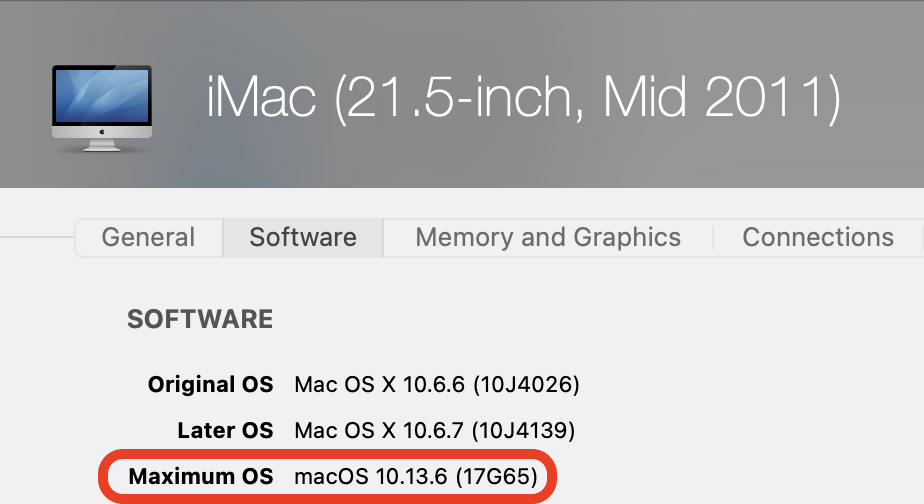
Task: Go to the Connections tab
Action: (817, 238)
